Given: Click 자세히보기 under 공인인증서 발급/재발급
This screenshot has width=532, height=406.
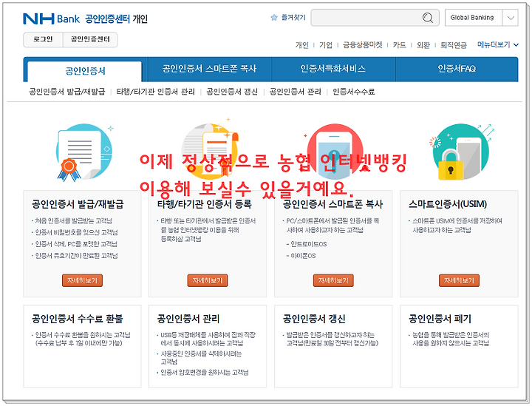Looking at the screenshot, I should (x=82, y=280).
